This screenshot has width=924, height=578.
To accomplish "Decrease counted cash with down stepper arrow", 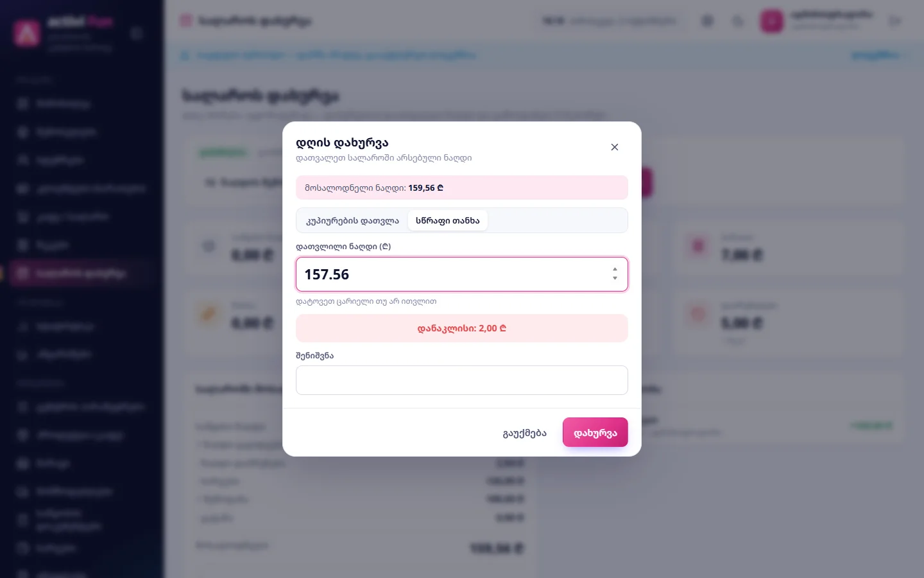I will (615, 278).
